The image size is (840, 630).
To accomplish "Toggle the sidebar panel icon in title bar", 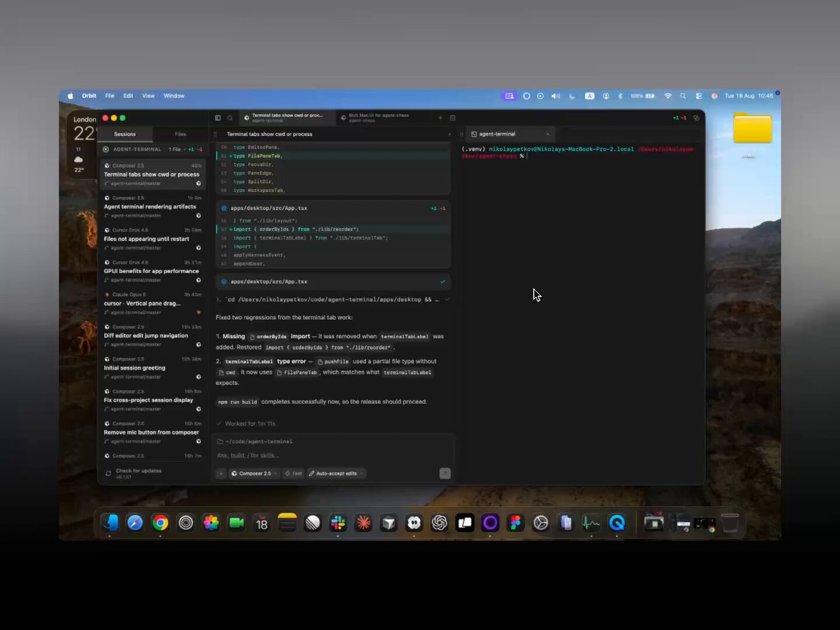I will (218, 118).
